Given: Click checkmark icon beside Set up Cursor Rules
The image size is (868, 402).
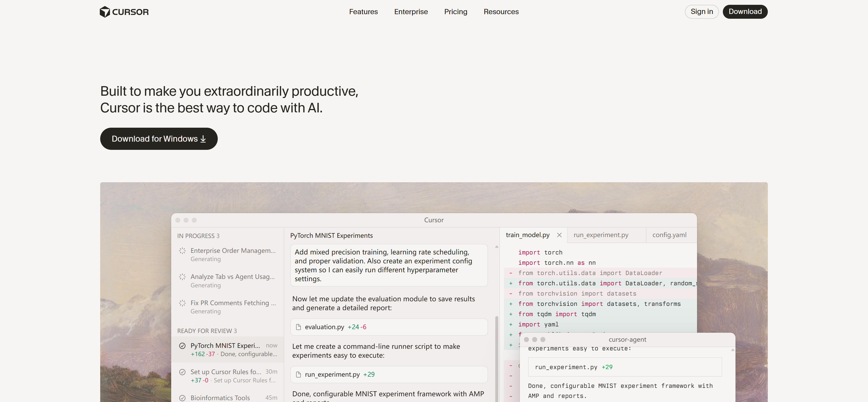Looking at the screenshot, I should (182, 372).
